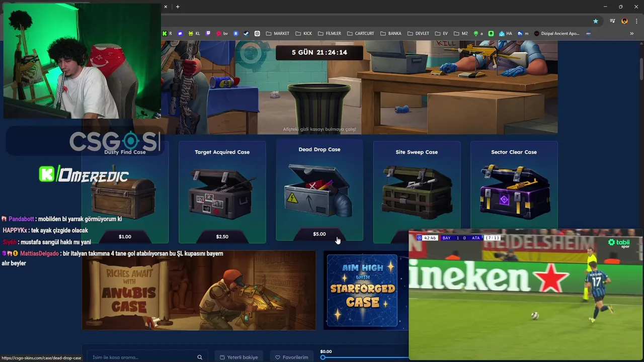The height and width of the screenshot is (362, 644).
Task: Open the Chrome three-dot menu
Action: pyautogui.click(x=636, y=21)
